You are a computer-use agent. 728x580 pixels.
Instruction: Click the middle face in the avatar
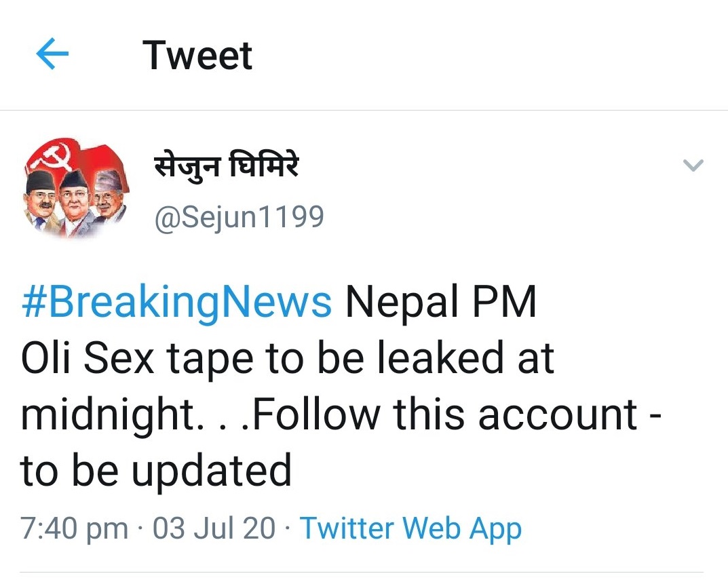click(75, 198)
